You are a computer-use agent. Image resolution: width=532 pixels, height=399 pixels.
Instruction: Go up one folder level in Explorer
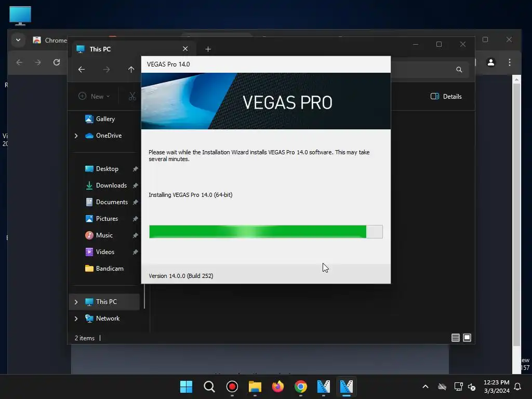pyautogui.click(x=131, y=70)
